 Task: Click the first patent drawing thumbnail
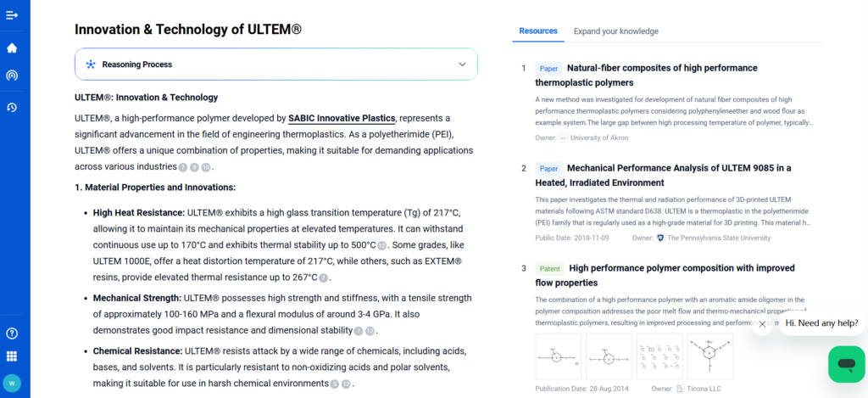(x=558, y=356)
